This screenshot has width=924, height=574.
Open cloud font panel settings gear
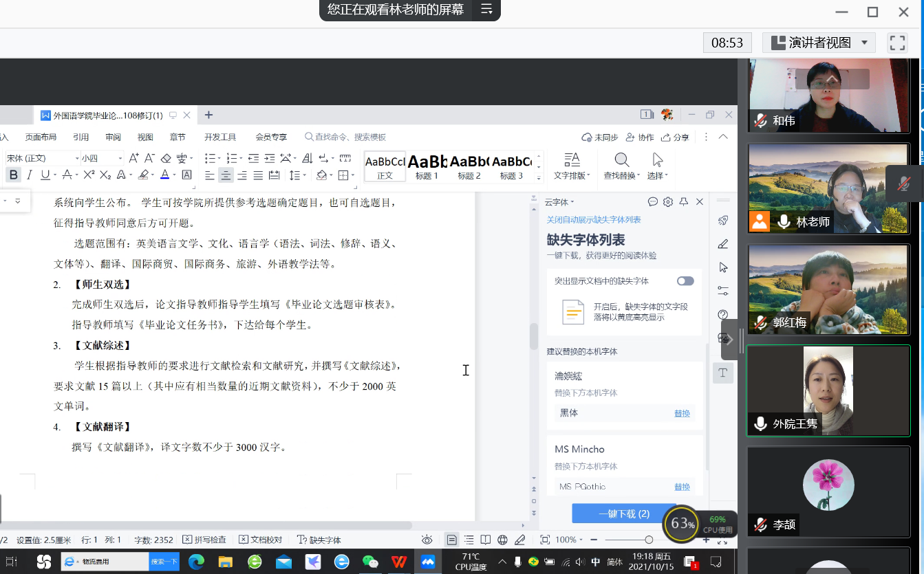668,202
